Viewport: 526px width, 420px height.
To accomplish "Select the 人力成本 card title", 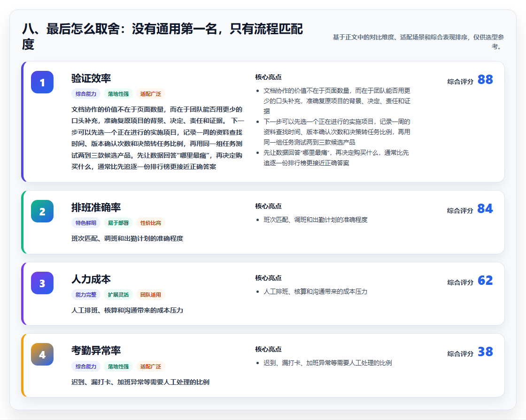I will pyautogui.click(x=91, y=279).
